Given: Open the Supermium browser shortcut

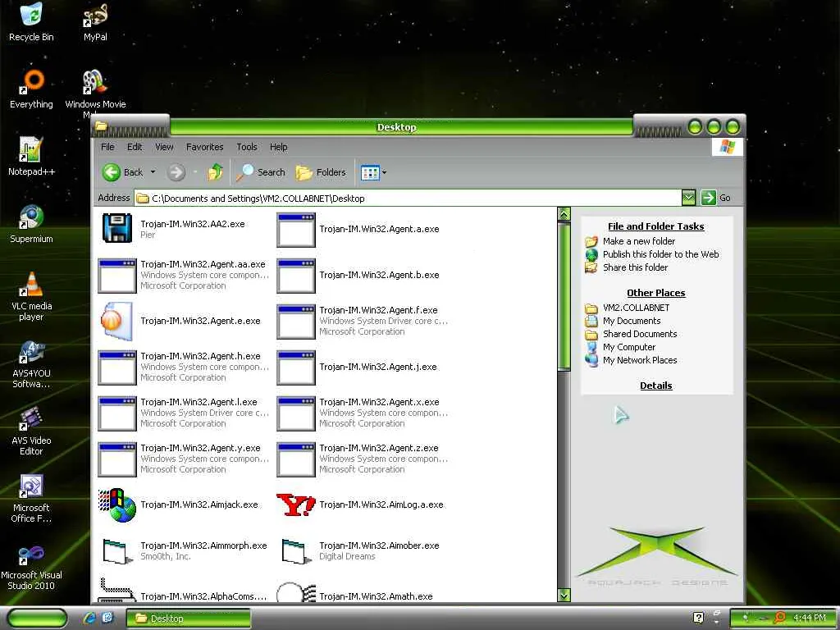Looking at the screenshot, I should pyautogui.click(x=31, y=224).
